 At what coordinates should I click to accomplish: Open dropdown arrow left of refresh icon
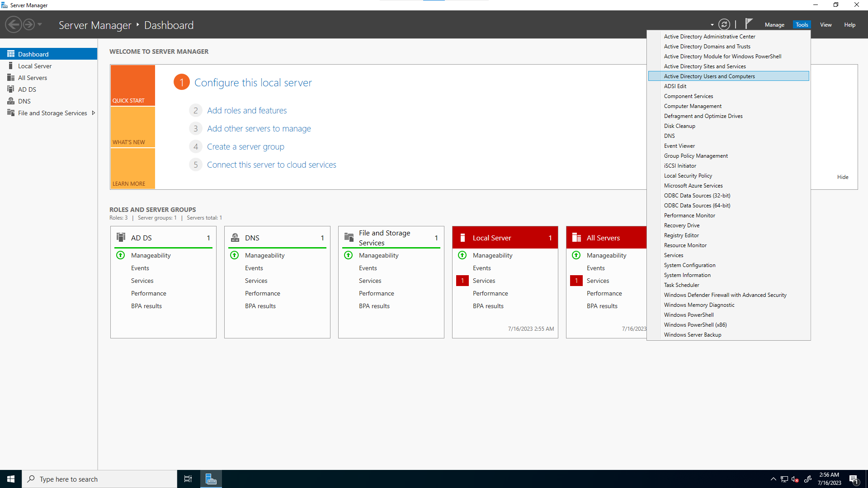(x=712, y=25)
